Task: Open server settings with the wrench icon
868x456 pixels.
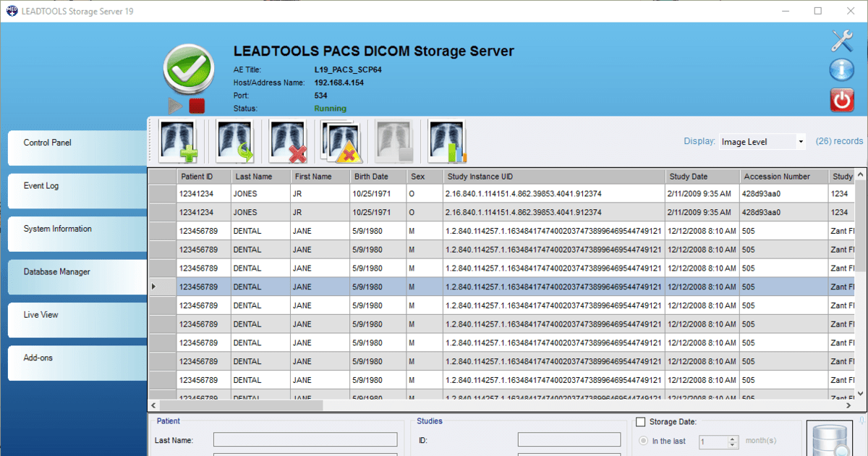Action: coord(841,41)
